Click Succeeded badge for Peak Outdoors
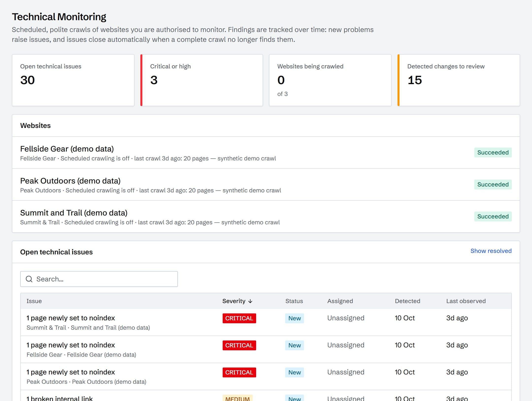 click(493, 185)
